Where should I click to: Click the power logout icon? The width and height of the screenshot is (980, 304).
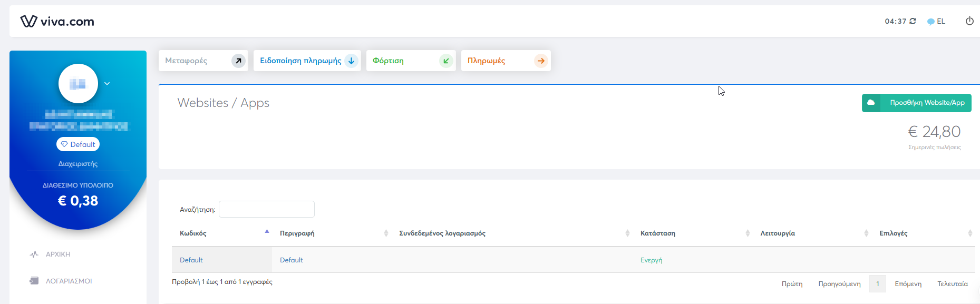969,21
